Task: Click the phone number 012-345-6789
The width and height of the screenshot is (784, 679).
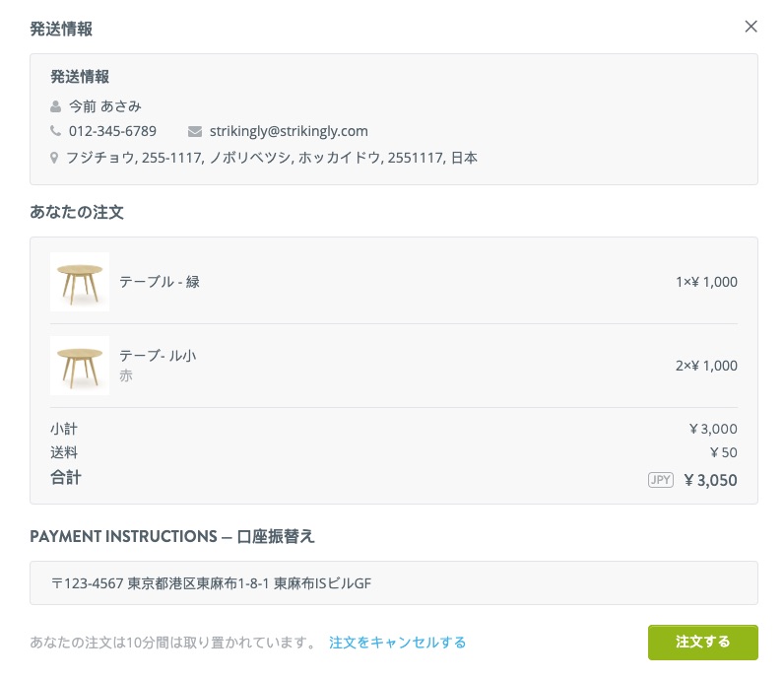Action: click(x=112, y=131)
